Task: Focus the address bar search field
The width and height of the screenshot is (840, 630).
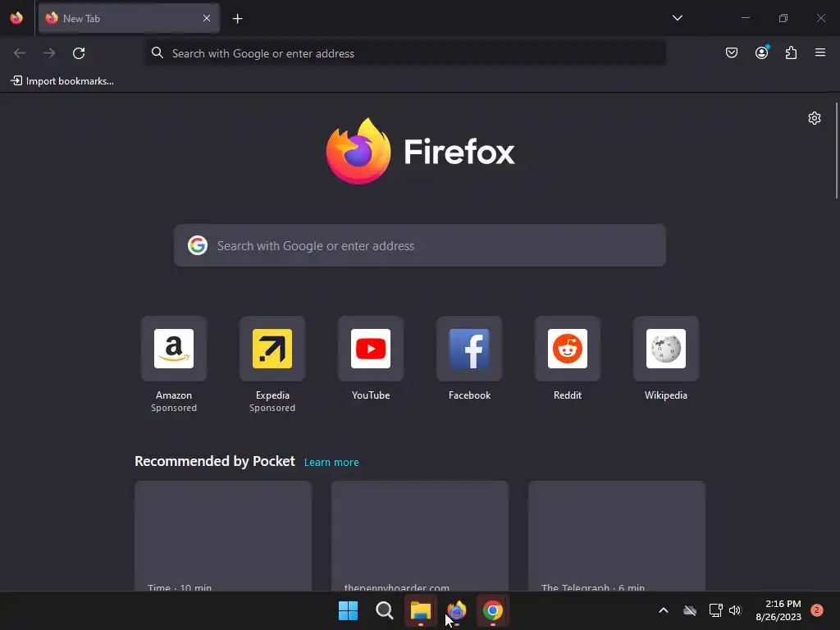Action: [405, 53]
